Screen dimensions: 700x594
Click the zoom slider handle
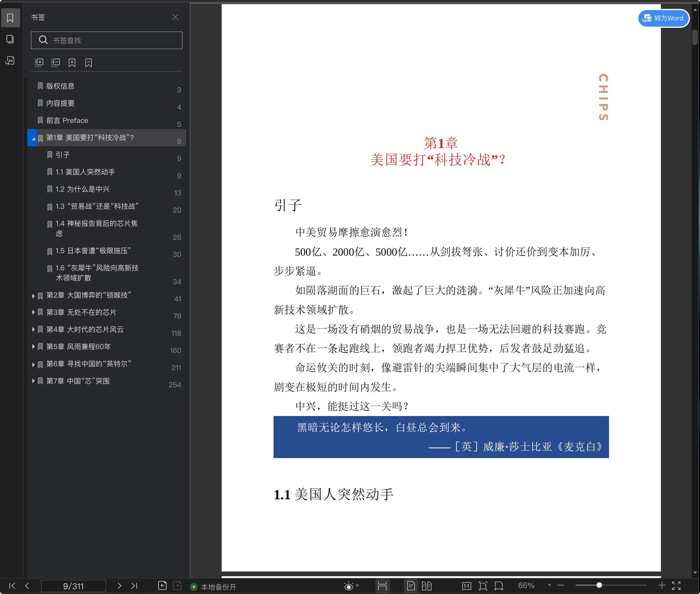599,585
